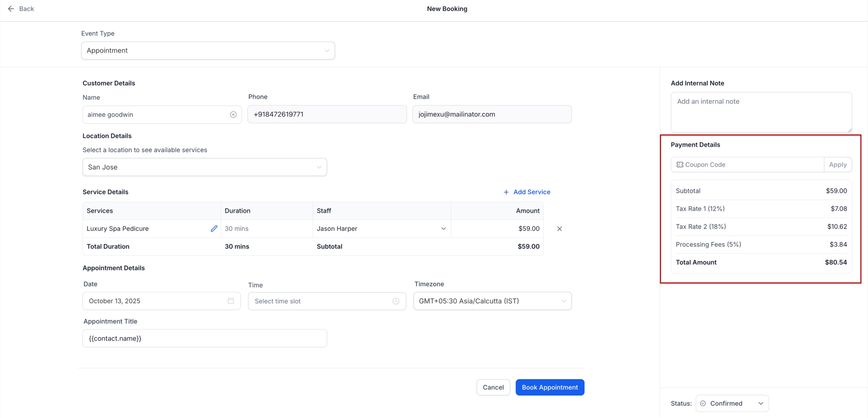Click the Confirmed status check icon

[703, 403]
